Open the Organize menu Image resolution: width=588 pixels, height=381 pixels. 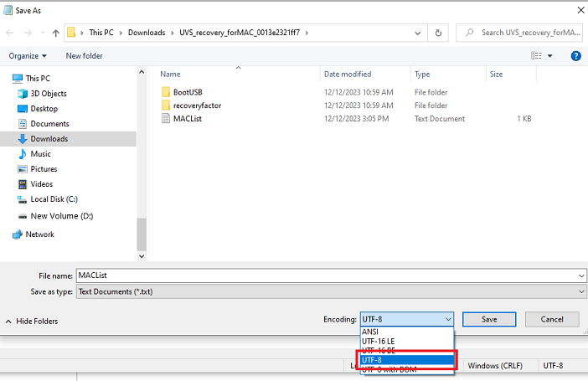pyautogui.click(x=28, y=56)
